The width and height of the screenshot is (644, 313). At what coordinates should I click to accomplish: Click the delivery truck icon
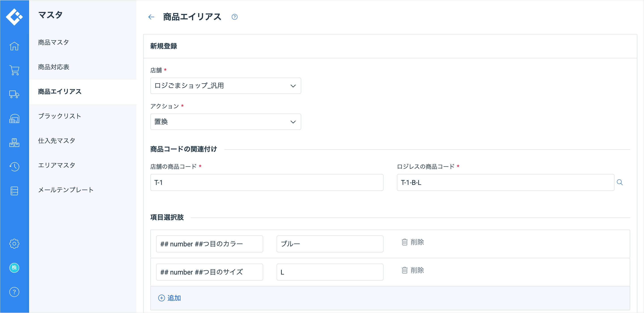coord(14,94)
